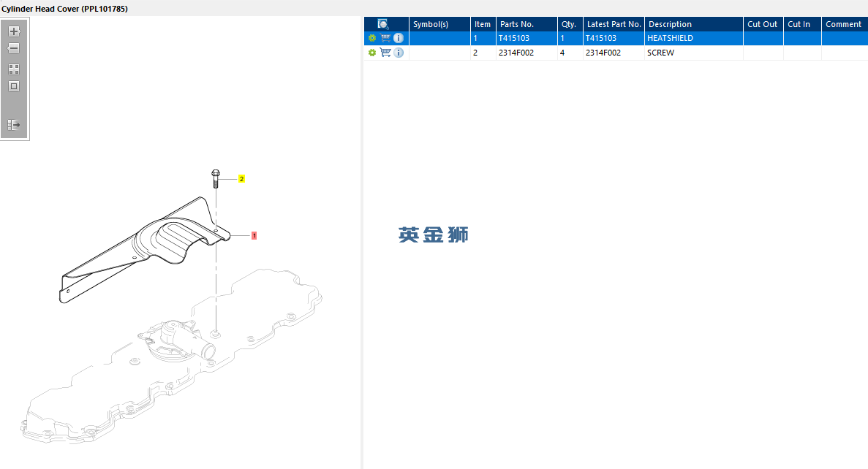The image size is (868, 469).
Task: Sort by Item column header
Action: pyautogui.click(x=483, y=24)
